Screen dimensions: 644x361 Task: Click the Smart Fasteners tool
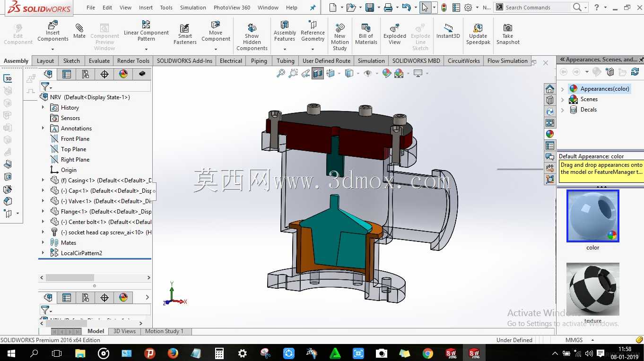185,34
